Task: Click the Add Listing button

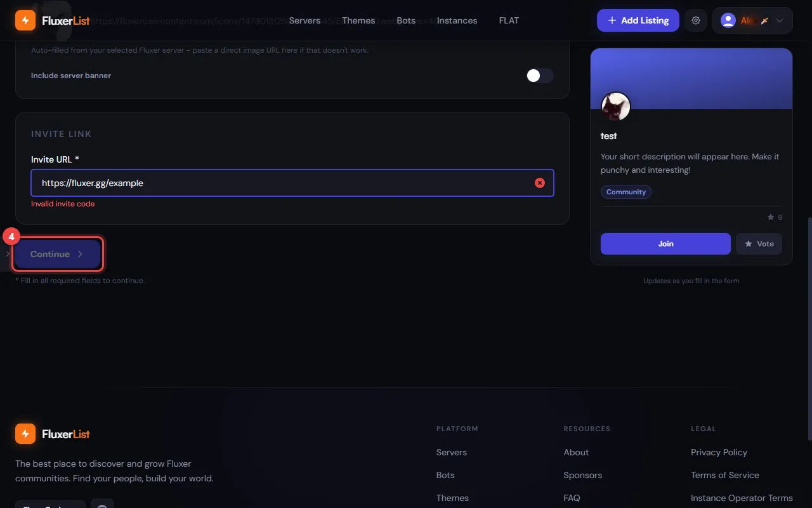Action: point(638,20)
